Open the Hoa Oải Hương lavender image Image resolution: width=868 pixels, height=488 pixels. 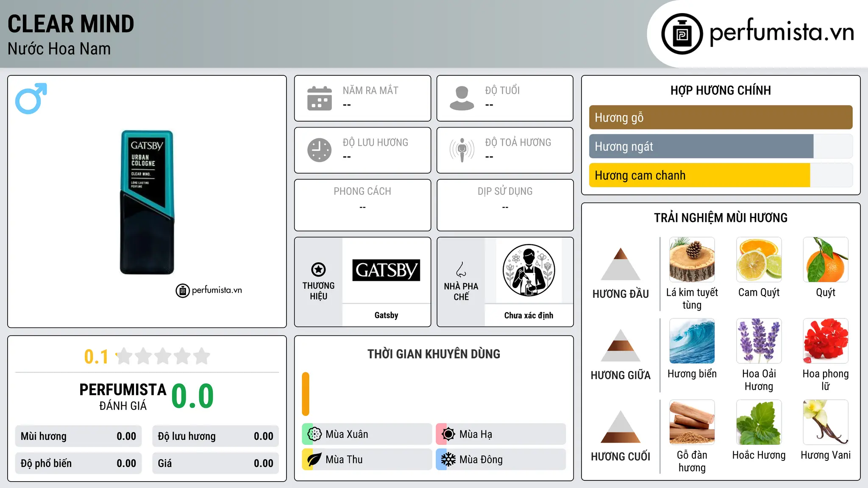759,341
